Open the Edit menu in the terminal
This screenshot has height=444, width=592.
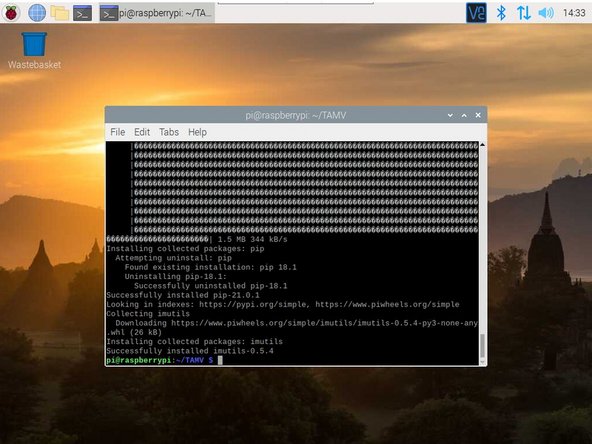142,132
